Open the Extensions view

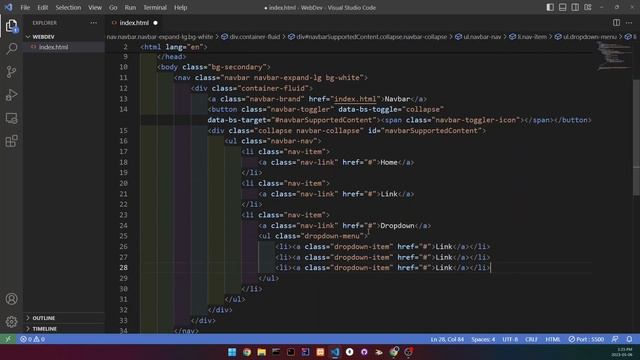point(11,141)
